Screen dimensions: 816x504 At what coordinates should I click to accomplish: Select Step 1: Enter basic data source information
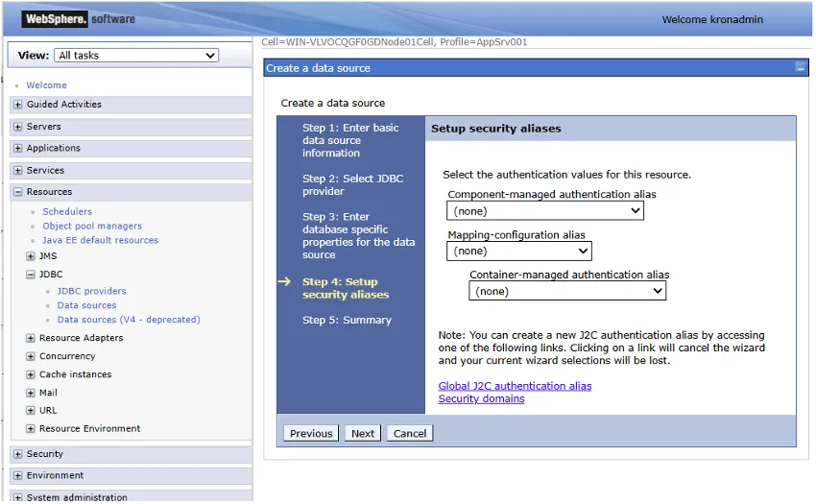point(350,140)
